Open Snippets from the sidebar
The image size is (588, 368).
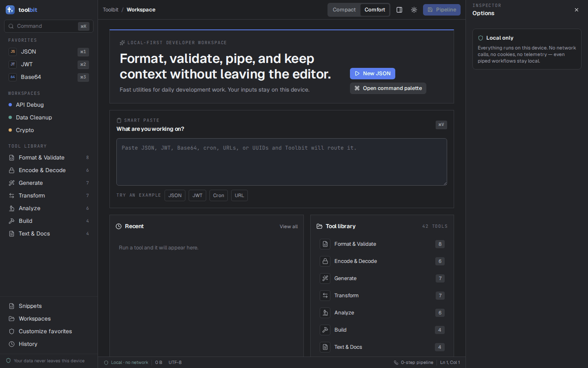click(49, 306)
